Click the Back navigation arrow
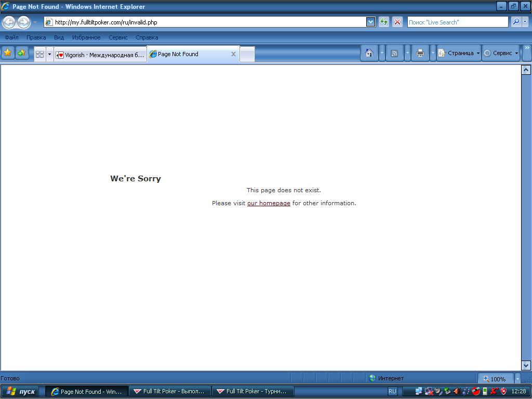Screen dimensions: 532x399 coord(9,22)
